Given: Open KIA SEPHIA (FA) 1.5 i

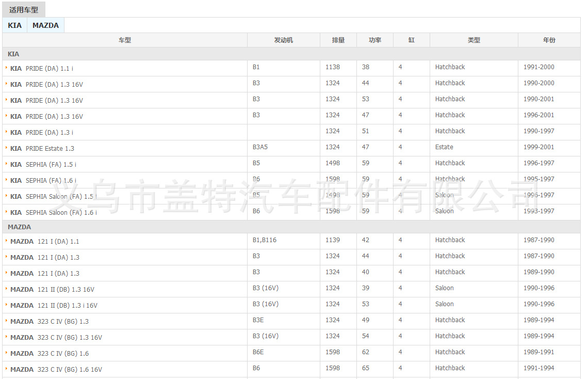Looking at the screenshot, I should pyautogui.click(x=43, y=165).
